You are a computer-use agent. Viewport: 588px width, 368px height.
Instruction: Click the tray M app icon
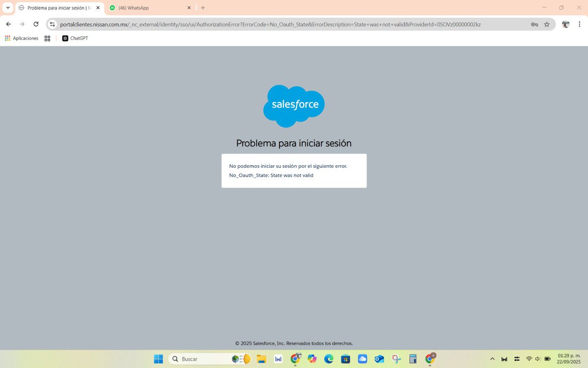(x=504, y=359)
